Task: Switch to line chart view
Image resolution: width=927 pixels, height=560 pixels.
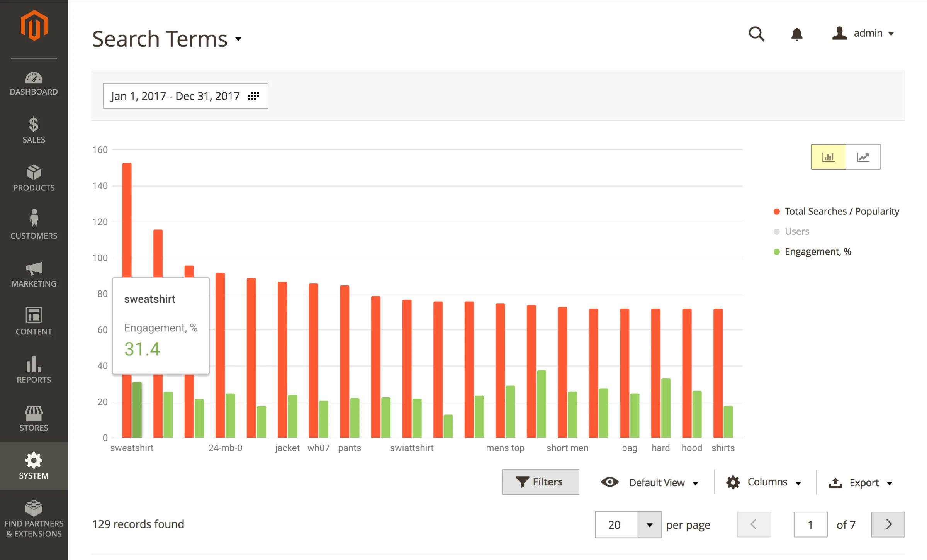Action: pyautogui.click(x=863, y=157)
